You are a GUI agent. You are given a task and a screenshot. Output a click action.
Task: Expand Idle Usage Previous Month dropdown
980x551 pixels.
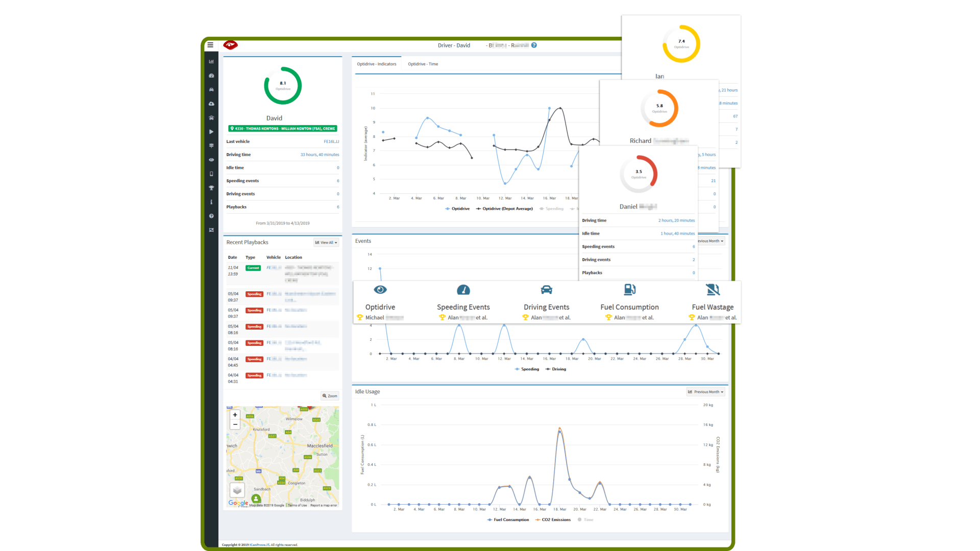705,392
